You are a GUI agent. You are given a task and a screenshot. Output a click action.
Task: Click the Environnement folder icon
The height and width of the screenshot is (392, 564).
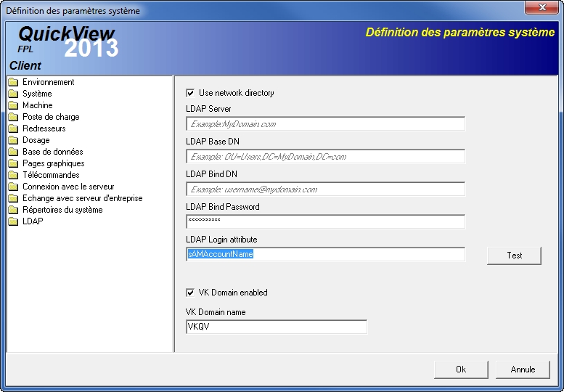pyautogui.click(x=13, y=82)
